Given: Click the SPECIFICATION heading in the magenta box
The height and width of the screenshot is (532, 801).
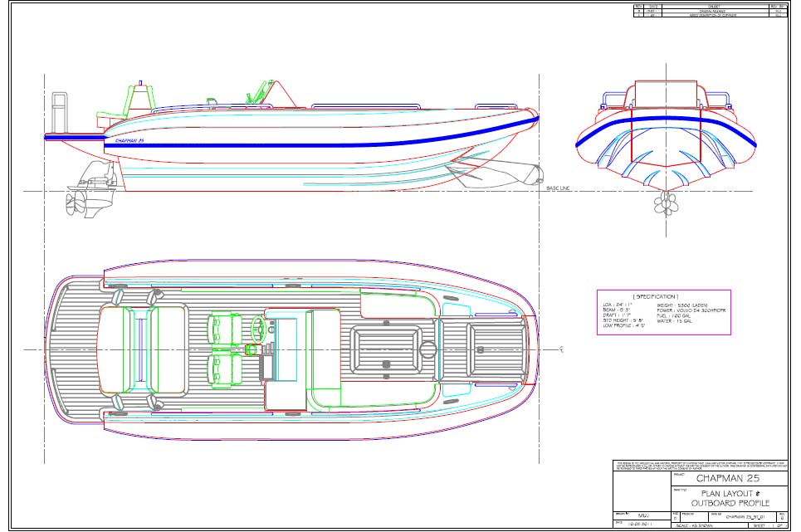Looking at the screenshot, I should 655,296.
